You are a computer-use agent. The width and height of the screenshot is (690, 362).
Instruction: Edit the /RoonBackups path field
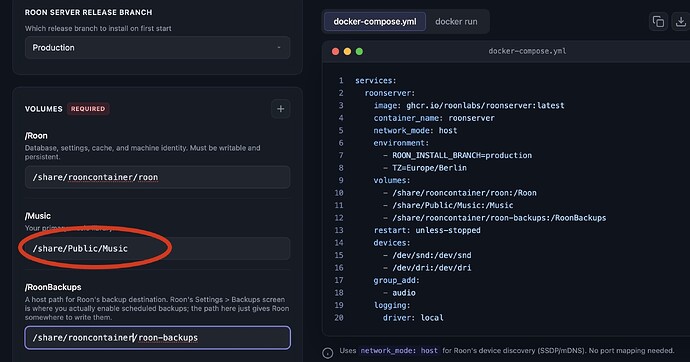pyautogui.click(x=158, y=338)
